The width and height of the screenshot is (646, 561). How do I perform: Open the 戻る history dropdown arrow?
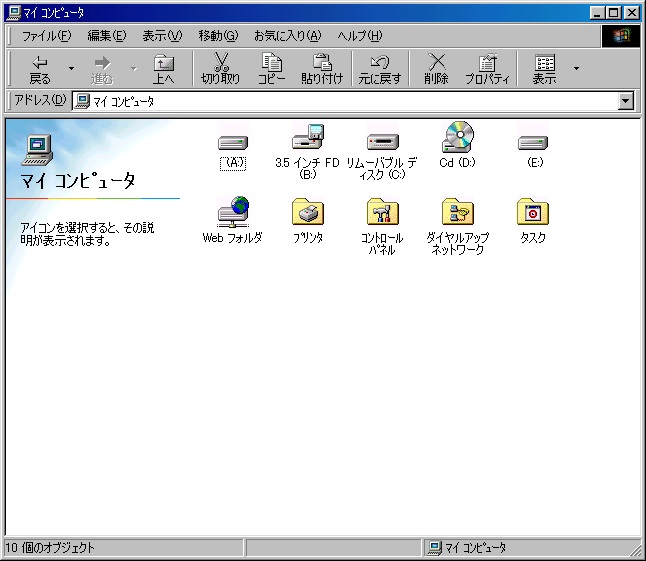(x=71, y=68)
